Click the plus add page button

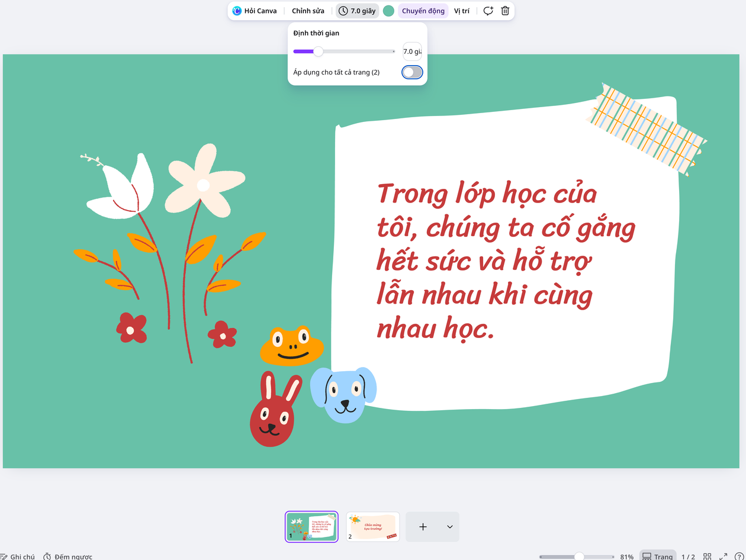(423, 527)
